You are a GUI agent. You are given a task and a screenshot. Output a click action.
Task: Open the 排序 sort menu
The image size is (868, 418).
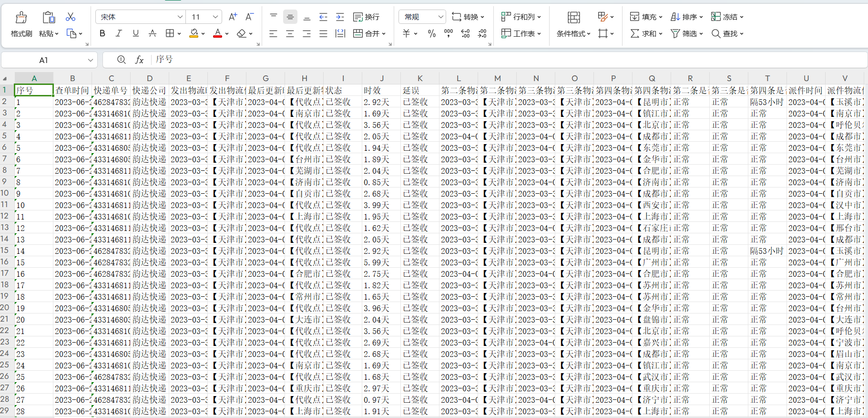pyautogui.click(x=686, y=17)
